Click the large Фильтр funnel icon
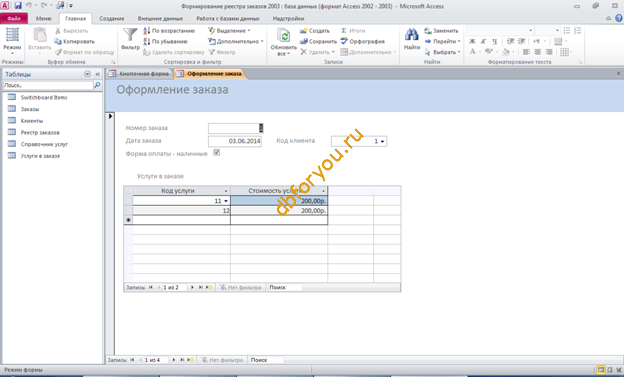 [130, 35]
